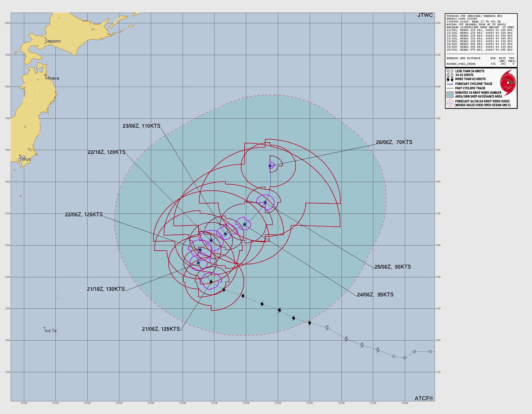Click the "22/18Z, 120KTS" forecast label
The height and width of the screenshot is (414, 532).
click(x=106, y=152)
